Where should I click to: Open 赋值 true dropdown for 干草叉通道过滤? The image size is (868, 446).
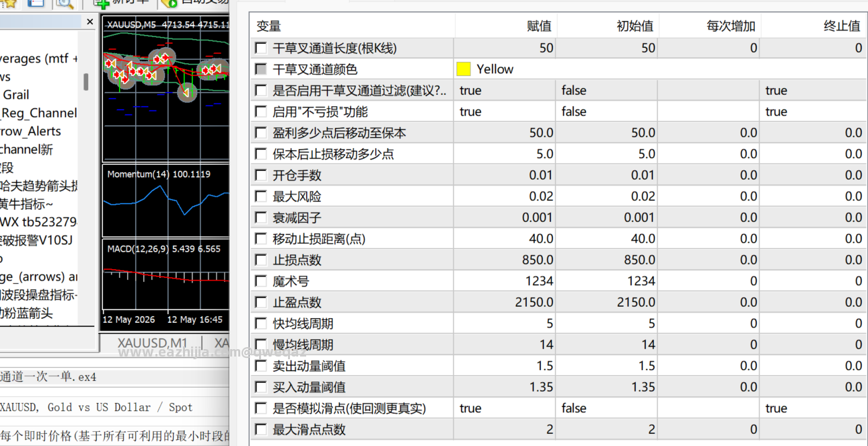[x=506, y=91]
